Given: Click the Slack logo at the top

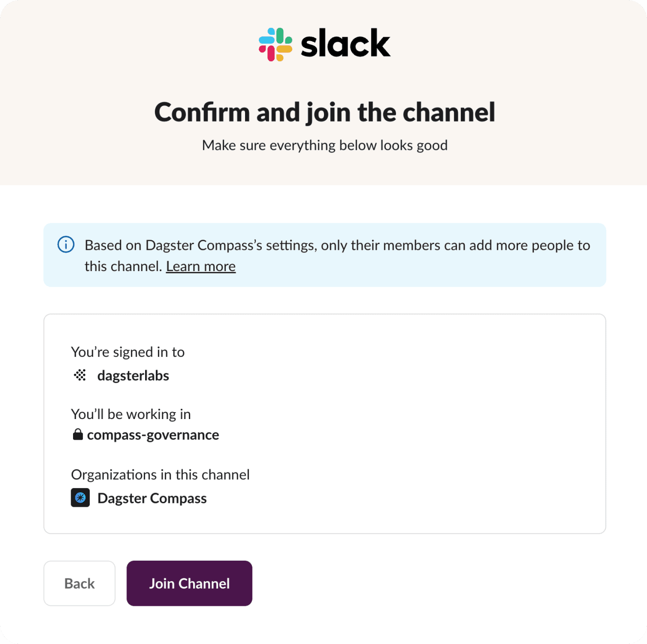Looking at the screenshot, I should pos(323,44).
